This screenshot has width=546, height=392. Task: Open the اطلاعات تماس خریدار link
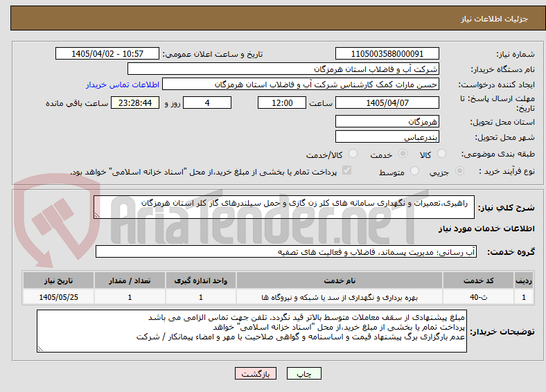coord(123,84)
